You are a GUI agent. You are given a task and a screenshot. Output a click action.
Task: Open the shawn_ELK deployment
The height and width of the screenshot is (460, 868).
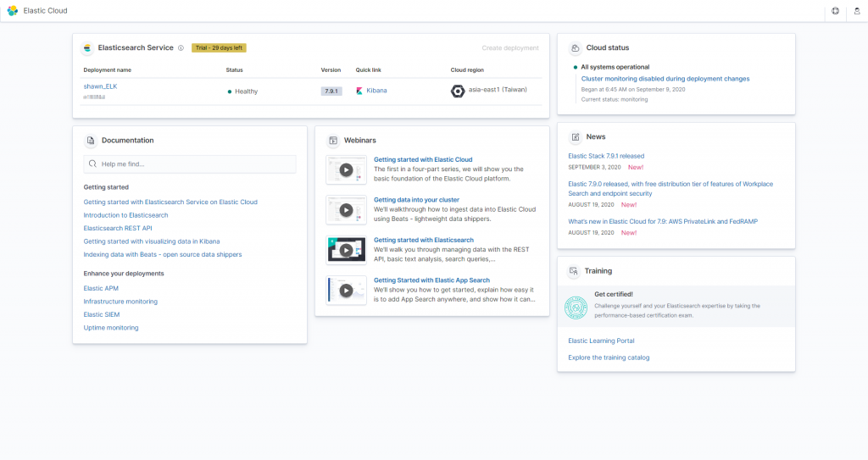[x=100, y=86]
